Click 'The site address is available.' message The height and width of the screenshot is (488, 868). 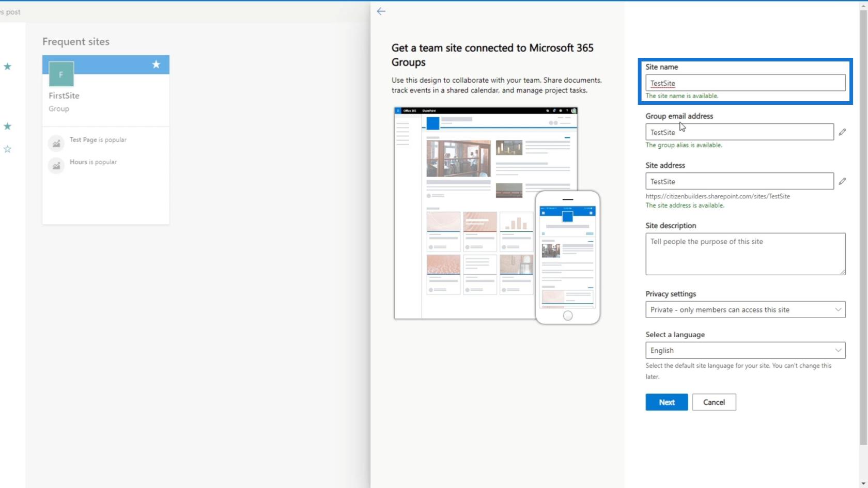click(x=685, y=206)
